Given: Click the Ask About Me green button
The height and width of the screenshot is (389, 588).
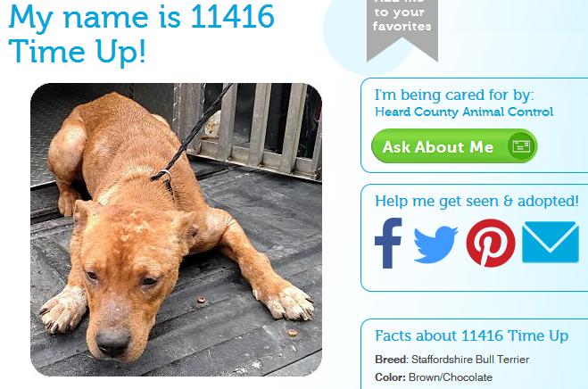Looking at the screenshot, I should coord(454,146).
